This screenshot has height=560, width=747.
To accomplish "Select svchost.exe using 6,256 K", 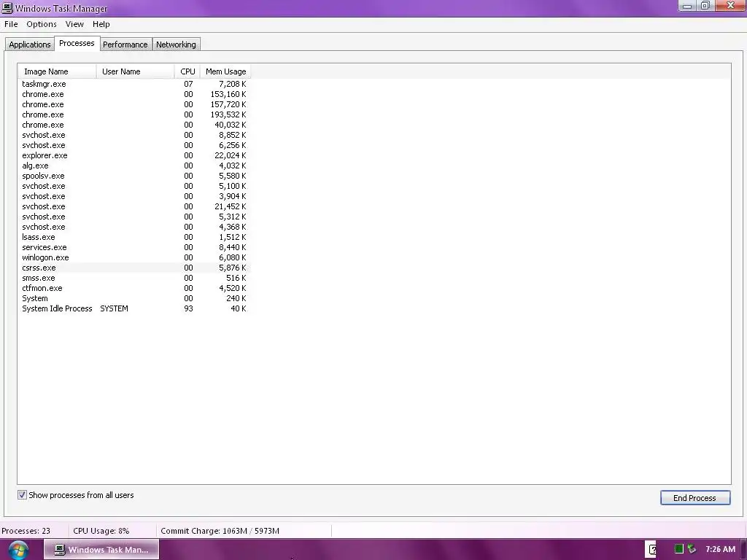I will (134, 145).
